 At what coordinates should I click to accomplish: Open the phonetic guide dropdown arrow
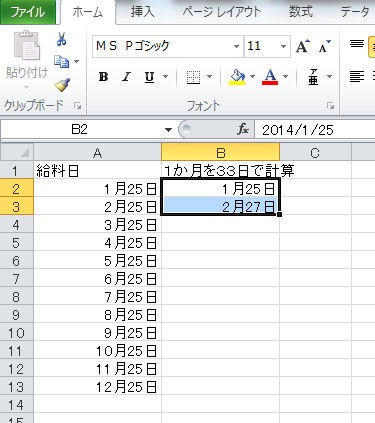coord(329,77)
